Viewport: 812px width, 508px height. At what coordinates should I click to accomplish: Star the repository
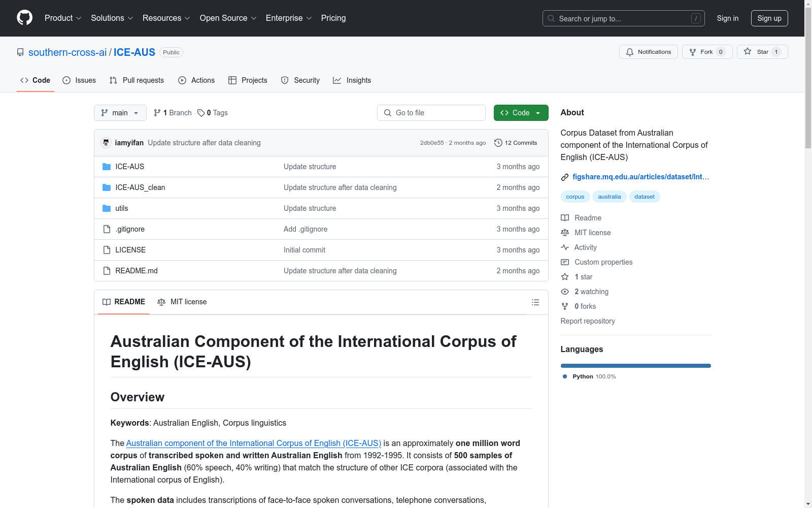pyautogui.click(x=762, y=52)
